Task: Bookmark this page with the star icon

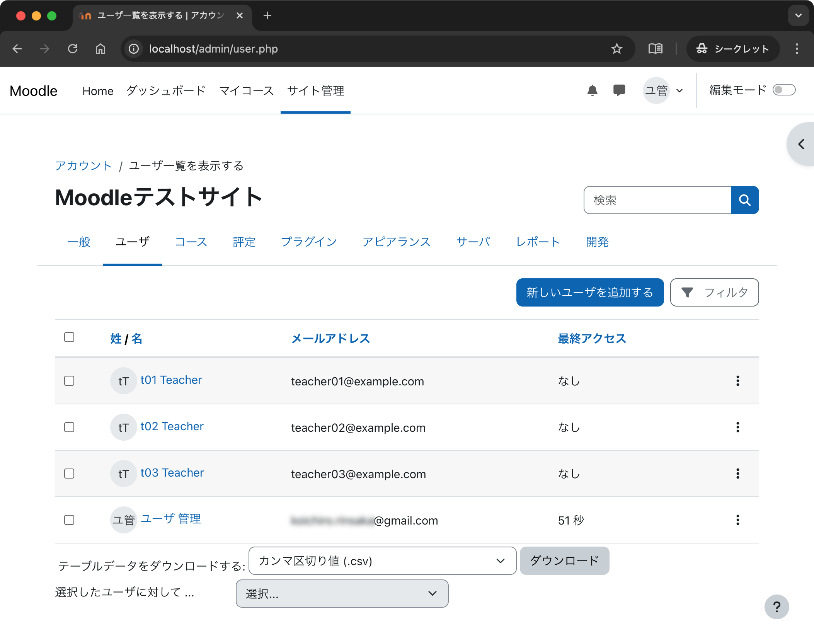Action: tap(616, 49)
